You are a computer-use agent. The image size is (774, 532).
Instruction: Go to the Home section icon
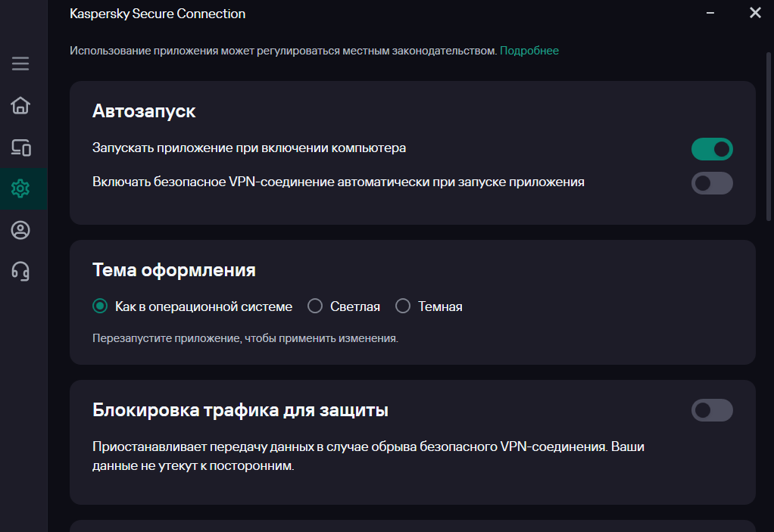pyautogui.click(x=20, y=105)
